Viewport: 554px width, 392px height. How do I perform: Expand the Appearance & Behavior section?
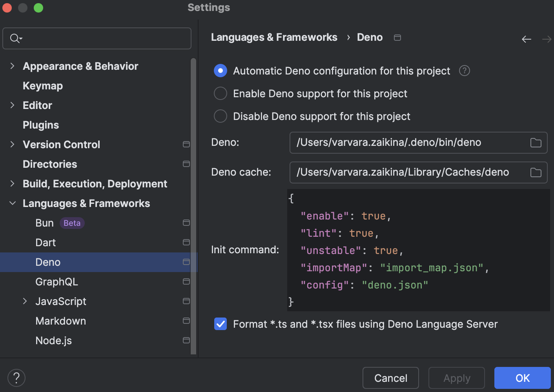[12, 66]
